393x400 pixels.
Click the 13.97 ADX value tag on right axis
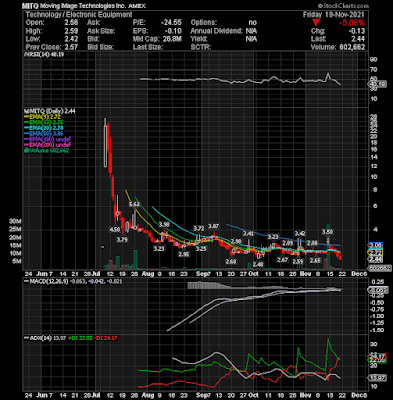click(377, 378)
